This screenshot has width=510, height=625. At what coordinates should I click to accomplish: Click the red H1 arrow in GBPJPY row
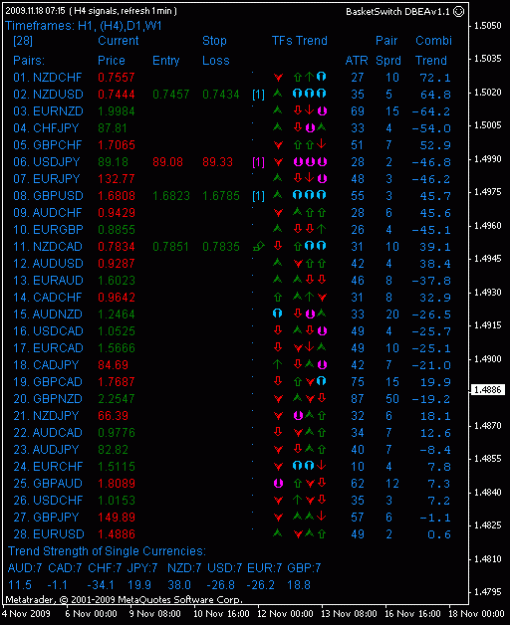tap(278, 517)
